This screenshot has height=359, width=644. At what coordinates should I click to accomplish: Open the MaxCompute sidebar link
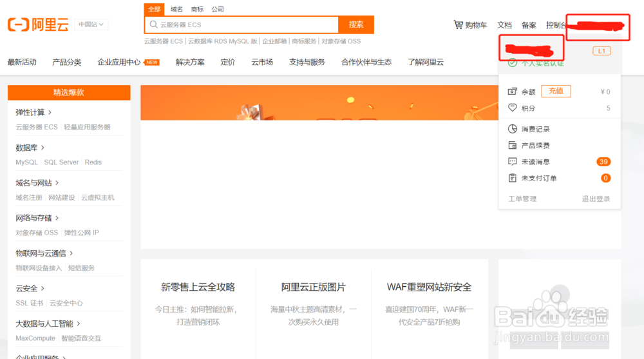(x=35, y=338)
